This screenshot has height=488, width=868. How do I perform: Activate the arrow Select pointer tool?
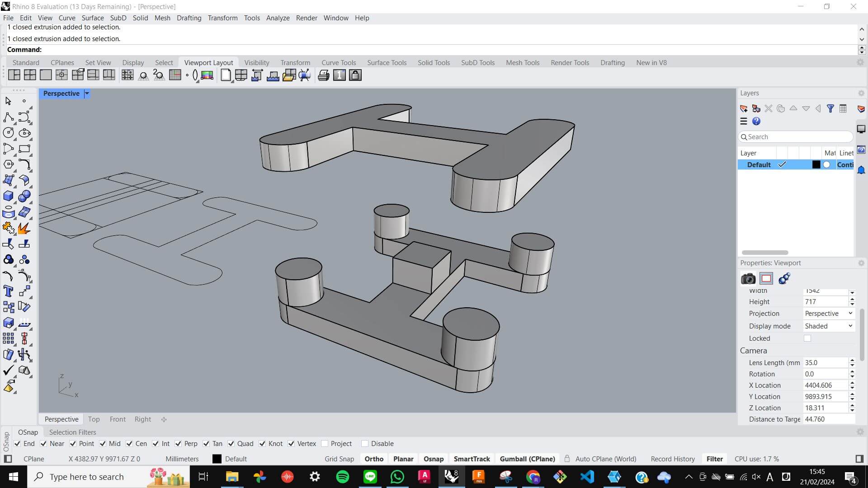[x=8, y=101]
